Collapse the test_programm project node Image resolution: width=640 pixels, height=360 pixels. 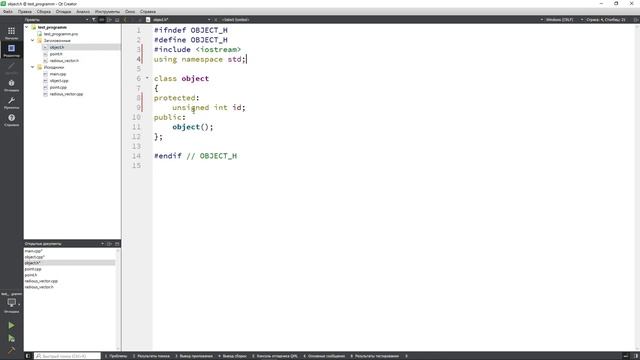pos(27,27)
